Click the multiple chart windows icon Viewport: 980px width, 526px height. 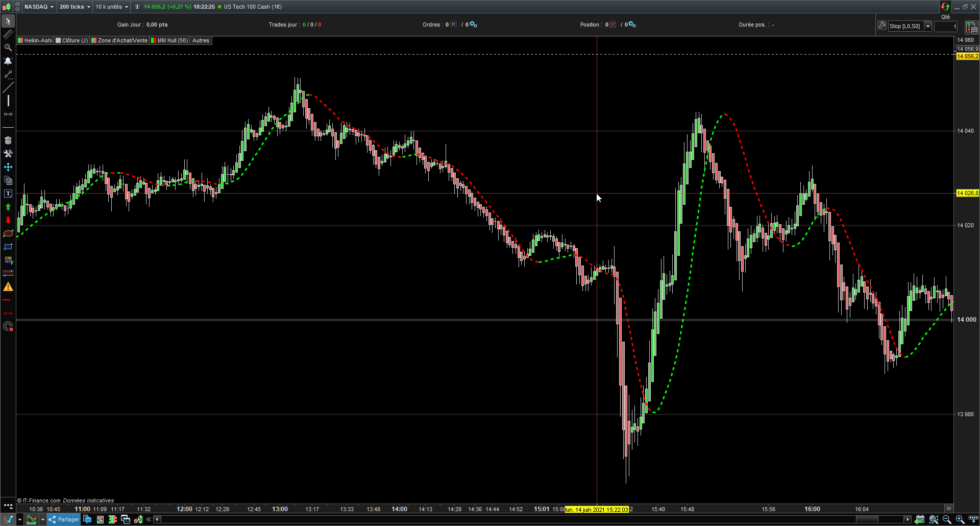click(x=126, y=519)
